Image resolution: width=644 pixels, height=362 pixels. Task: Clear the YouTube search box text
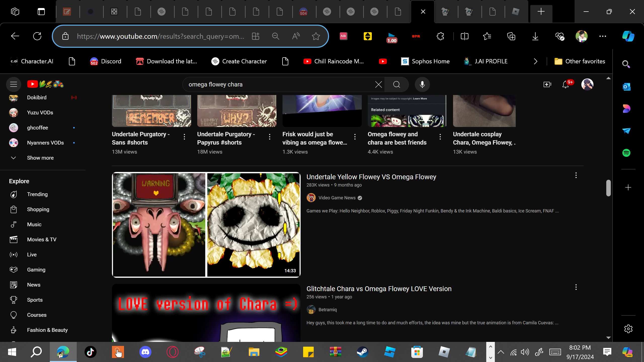pyautogui.click(x=378, y=84)
